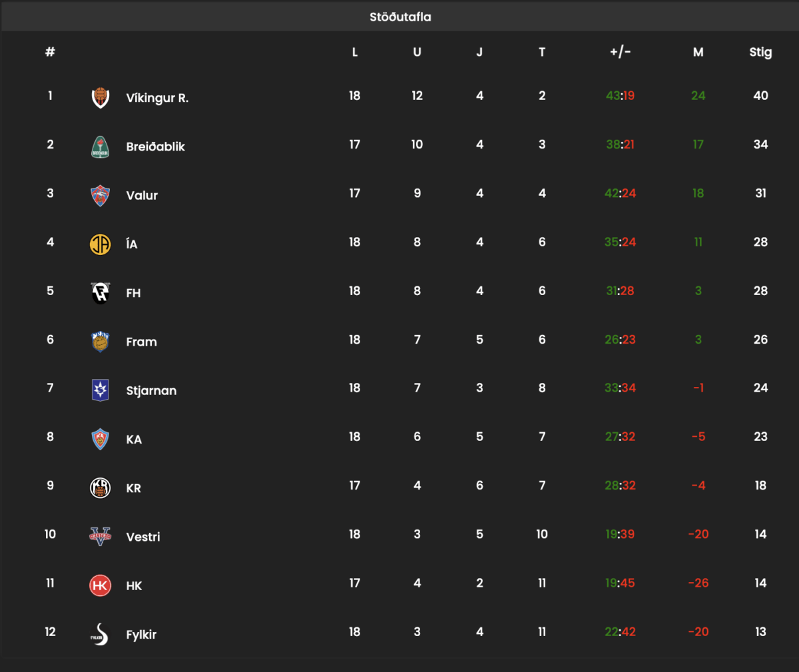
Task: Open the Stjarnan team link
Action: (x=151, y=391)
